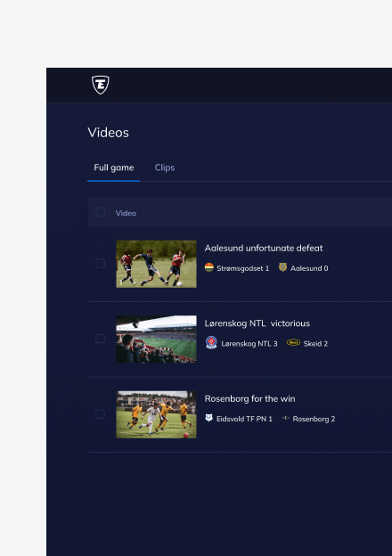Click the yellow Skeid club logo
The width and height of the screenshot is (392, 556).
click(293, 342)
